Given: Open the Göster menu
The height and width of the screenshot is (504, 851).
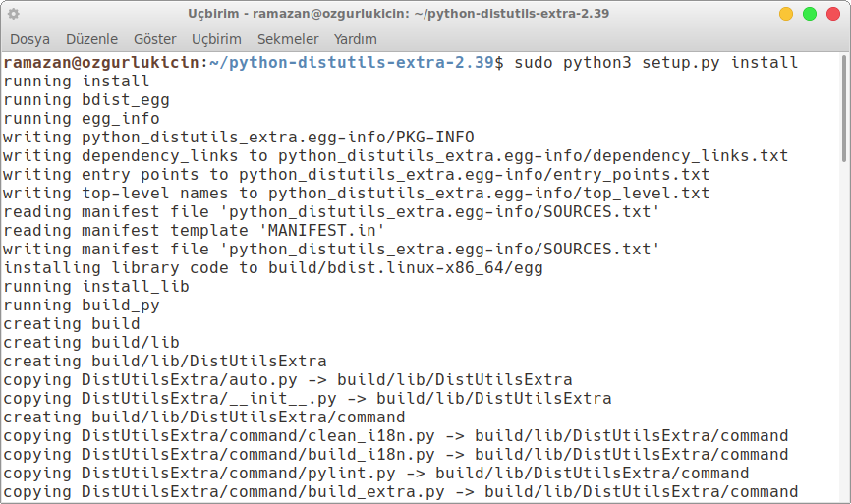Looking at the screenshot, I should point(154,39).
